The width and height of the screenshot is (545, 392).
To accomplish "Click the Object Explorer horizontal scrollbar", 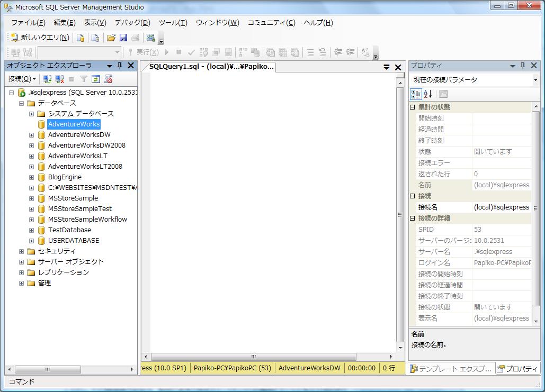I will [x=47, y=369].
